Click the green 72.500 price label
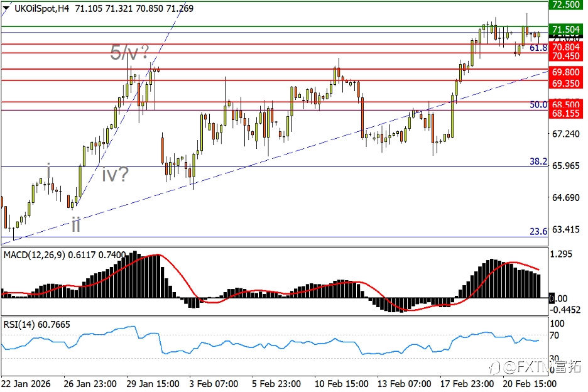 [565, 4]
